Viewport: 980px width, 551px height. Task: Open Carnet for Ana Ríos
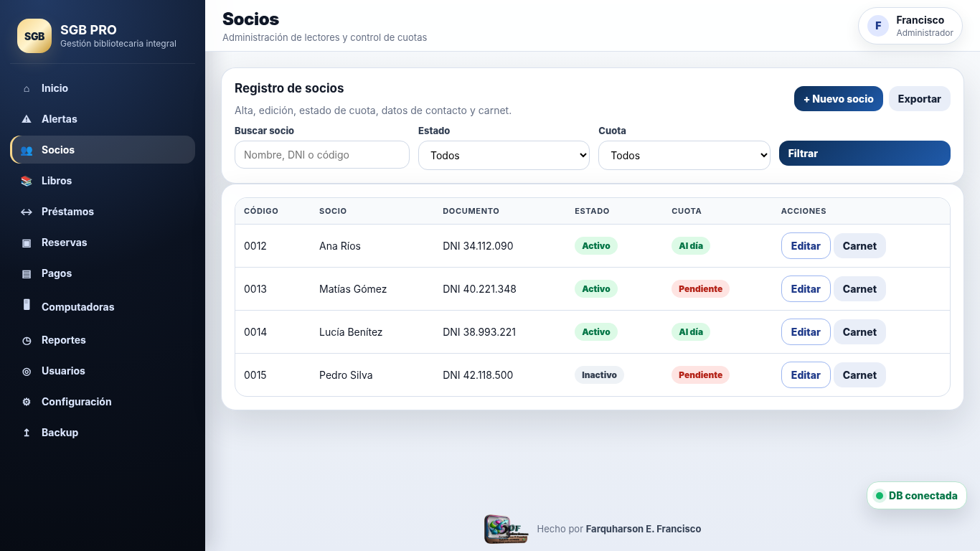tap(859, 246)
